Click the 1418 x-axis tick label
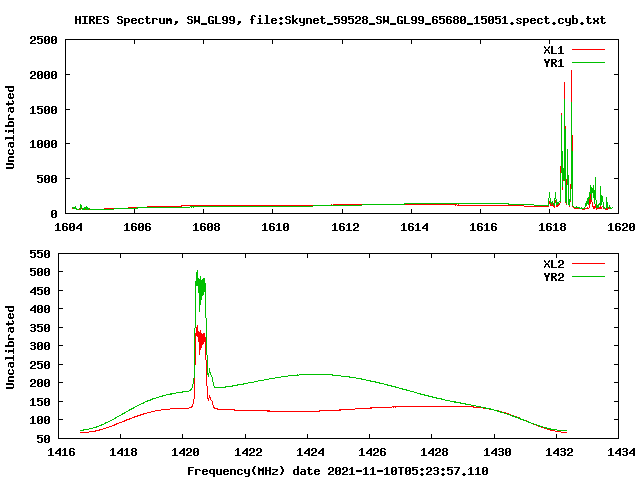Screen dimensions: 640x480 pos(123,452)
